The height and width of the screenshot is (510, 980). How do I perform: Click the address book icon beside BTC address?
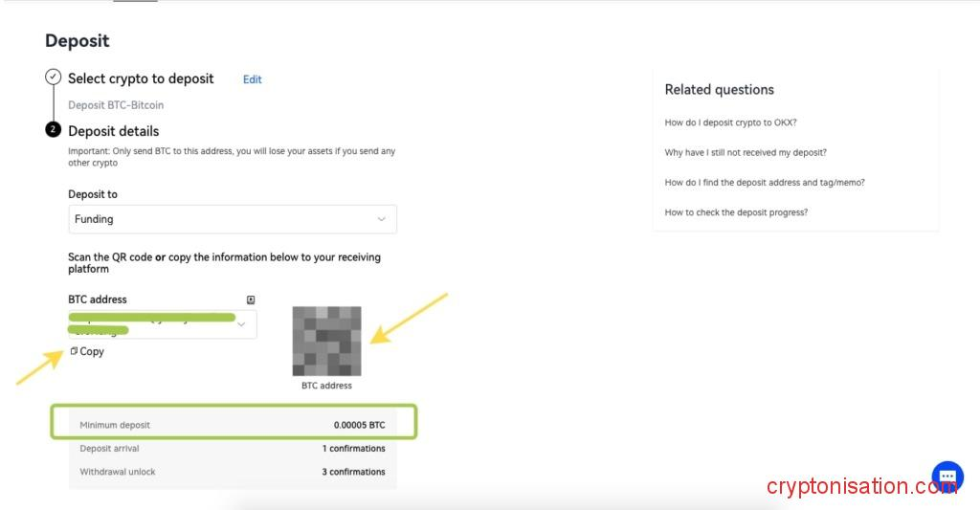point(251,299)
